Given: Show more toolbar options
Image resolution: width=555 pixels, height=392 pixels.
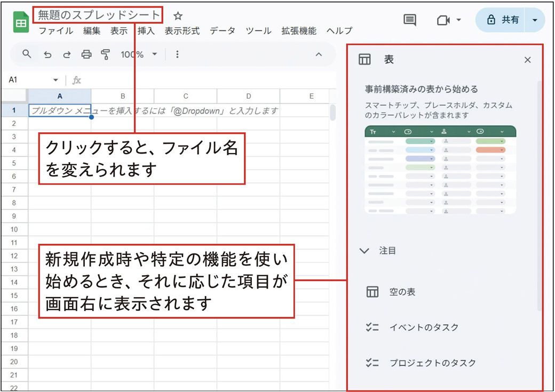Looking at the screenshot, I should pyautogui.click(x=177, y=54).
